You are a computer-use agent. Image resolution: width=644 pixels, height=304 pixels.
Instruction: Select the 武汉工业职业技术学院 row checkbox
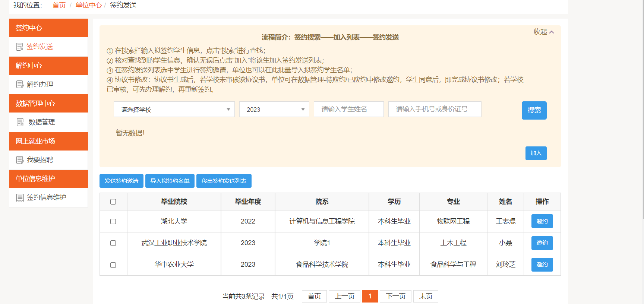pos(113,243)
